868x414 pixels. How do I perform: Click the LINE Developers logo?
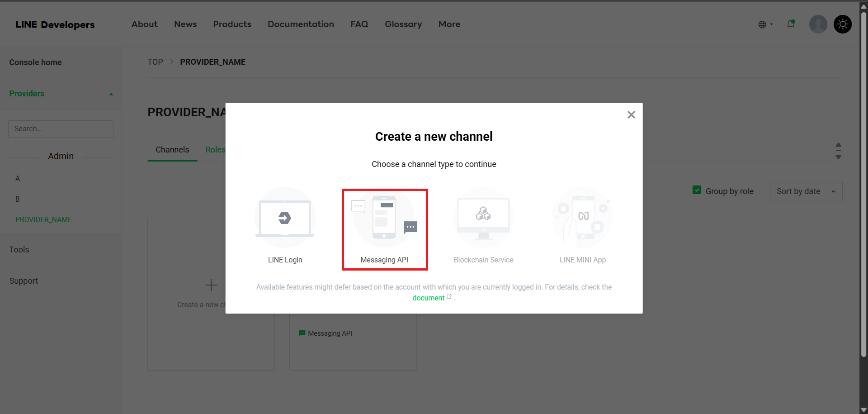(x=55, y=24)
